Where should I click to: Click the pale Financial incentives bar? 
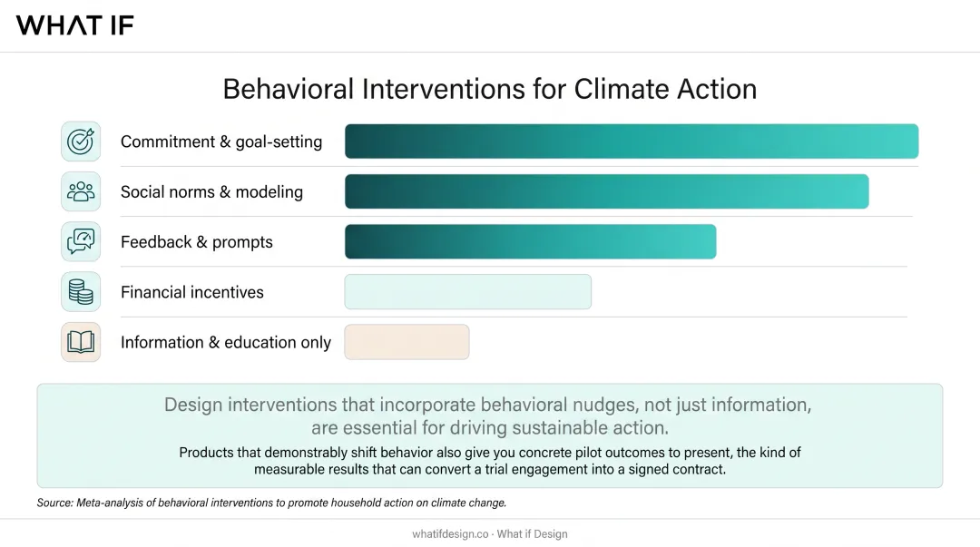pyautogui.click(x=467, y=292)
